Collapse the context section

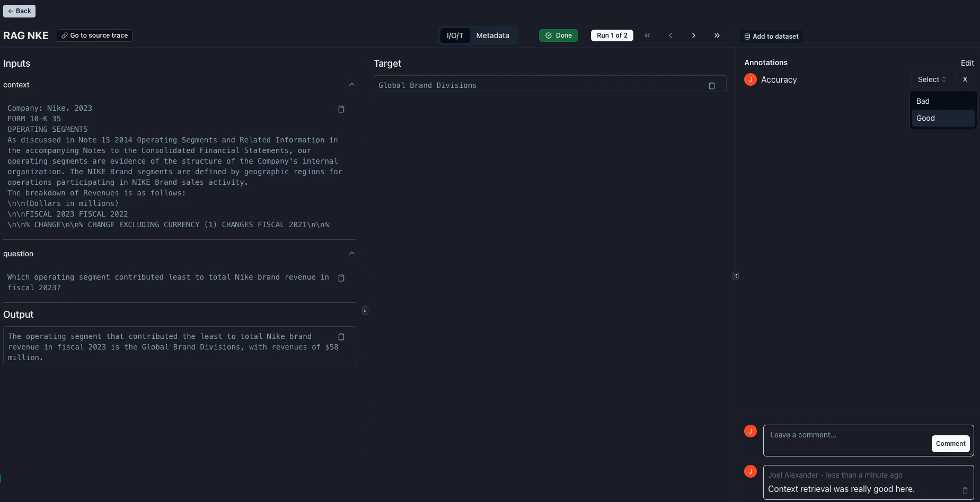(352, 85)
